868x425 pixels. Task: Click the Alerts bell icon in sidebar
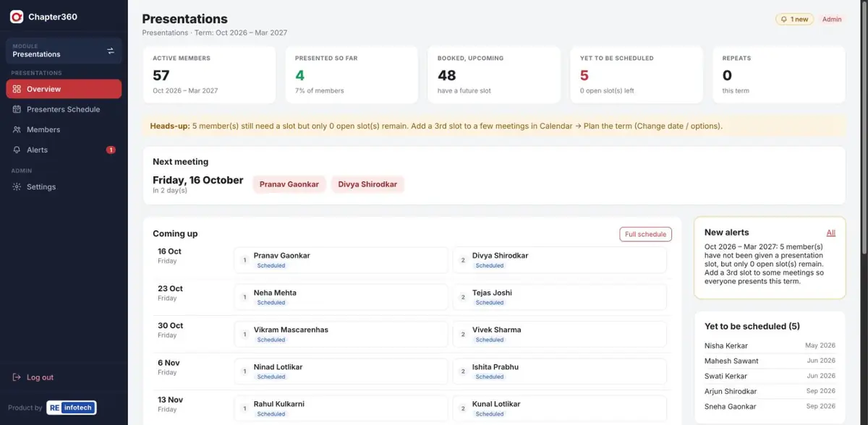point(17,150)
